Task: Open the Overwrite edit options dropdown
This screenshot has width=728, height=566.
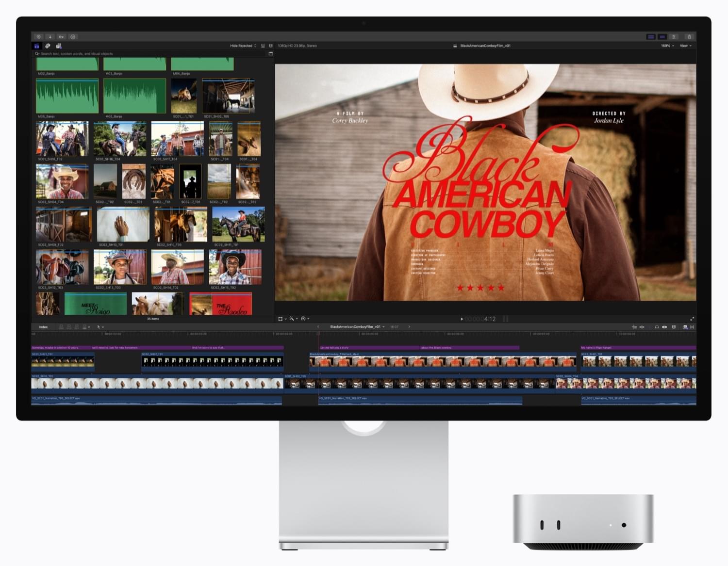Action: coord(86,327)
